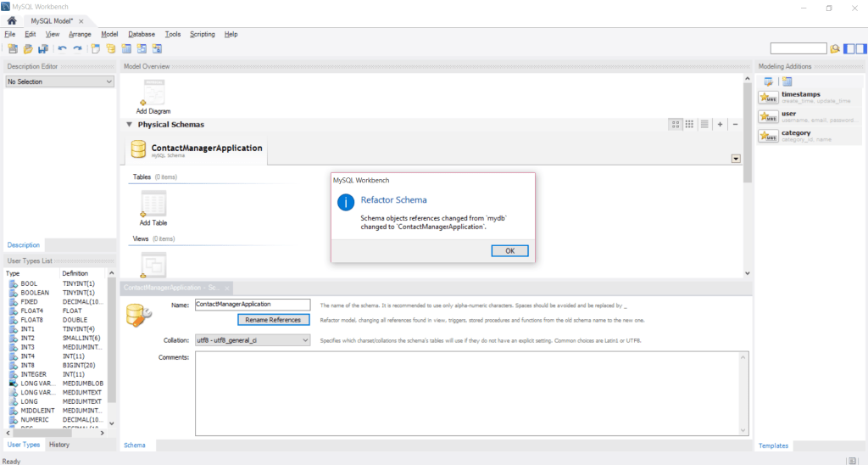Open the schema tab dropdown arrow
This screenshot has width=868, height=465.
pos(736,159)
